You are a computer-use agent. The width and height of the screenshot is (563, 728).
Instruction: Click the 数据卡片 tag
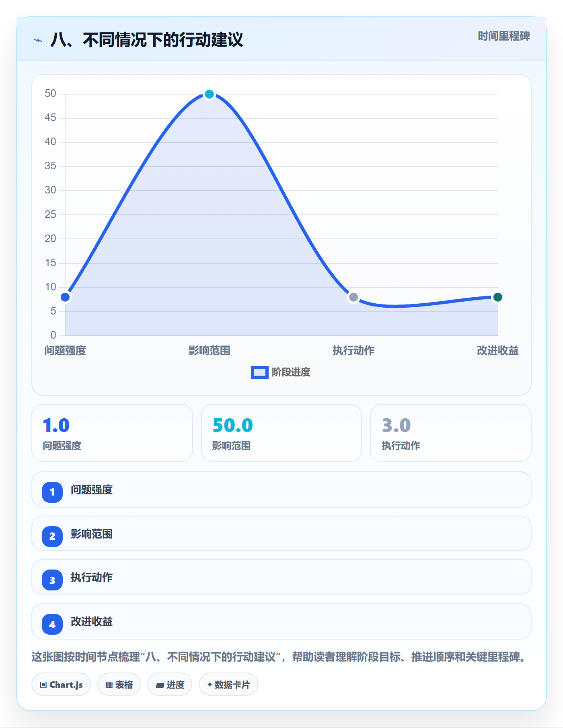[x=228, y=684]
